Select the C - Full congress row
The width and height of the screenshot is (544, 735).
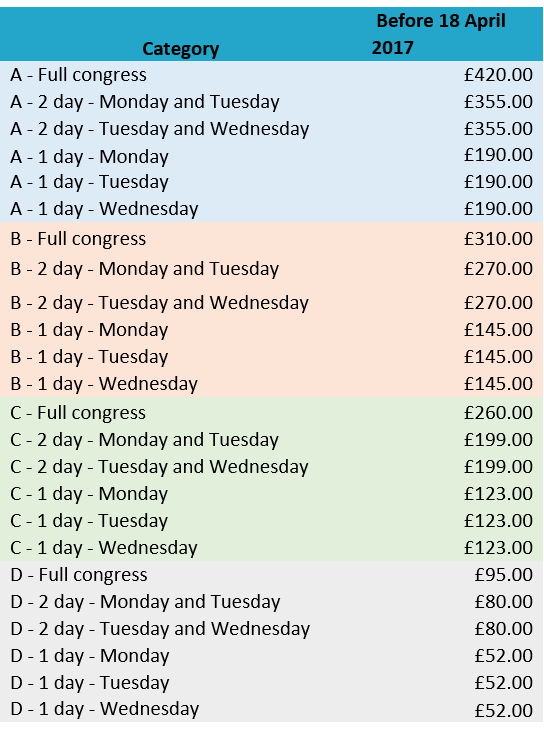pyautogui.click(x=272, y=413)
